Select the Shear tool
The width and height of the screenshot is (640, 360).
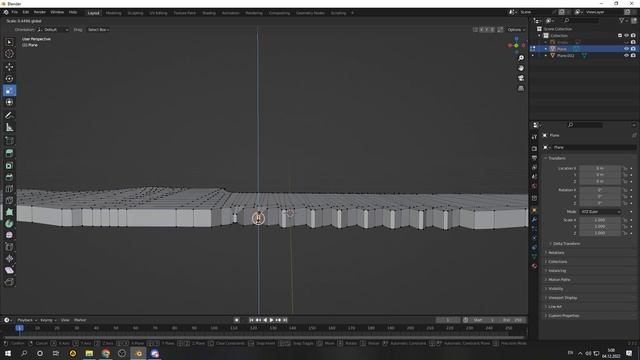(x=9, y=270)
